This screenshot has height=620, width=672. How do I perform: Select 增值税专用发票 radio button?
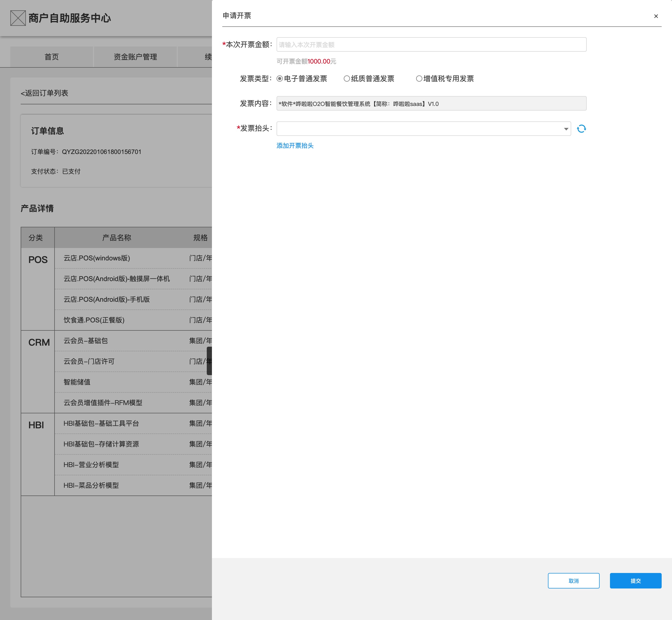419,79
